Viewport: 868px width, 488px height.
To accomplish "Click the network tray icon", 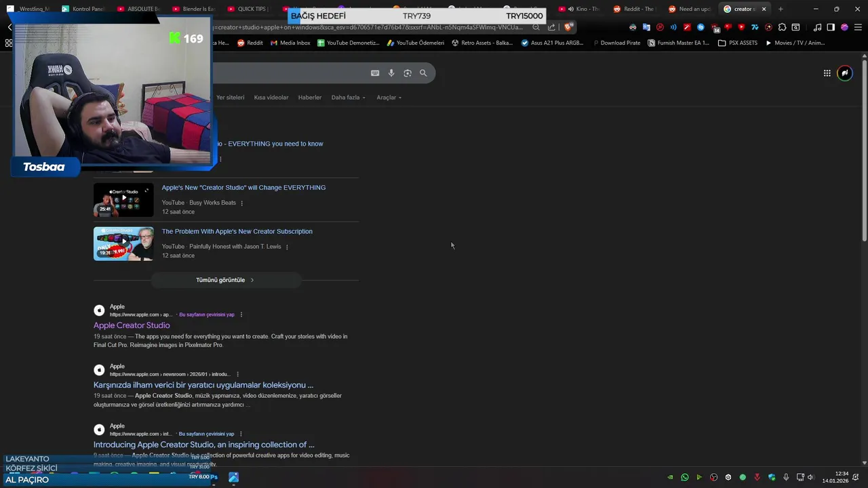I will pyautogui.click(x=800, y=477).
